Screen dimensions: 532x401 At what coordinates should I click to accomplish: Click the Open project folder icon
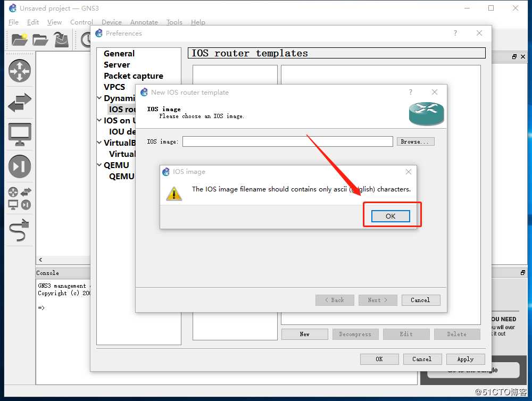click(40, 40)
